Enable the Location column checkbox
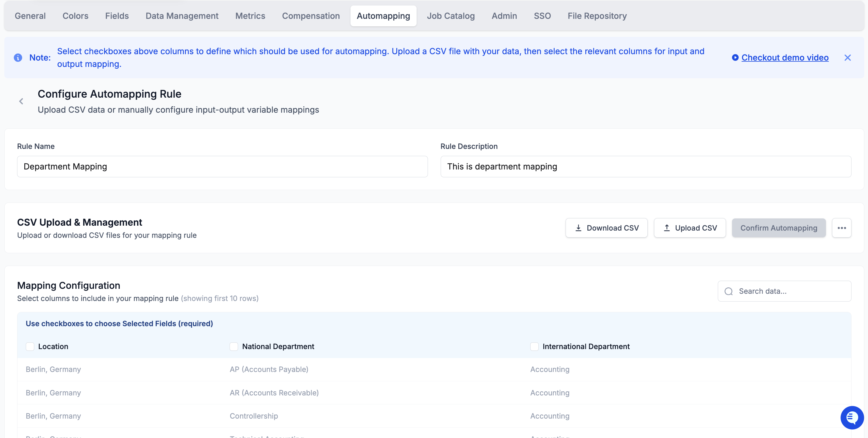 (x=30, y=346)
